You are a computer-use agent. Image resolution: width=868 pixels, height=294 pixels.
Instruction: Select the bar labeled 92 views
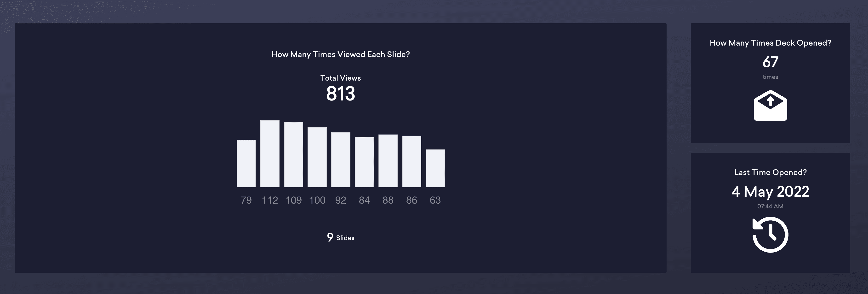coord(341,160)
